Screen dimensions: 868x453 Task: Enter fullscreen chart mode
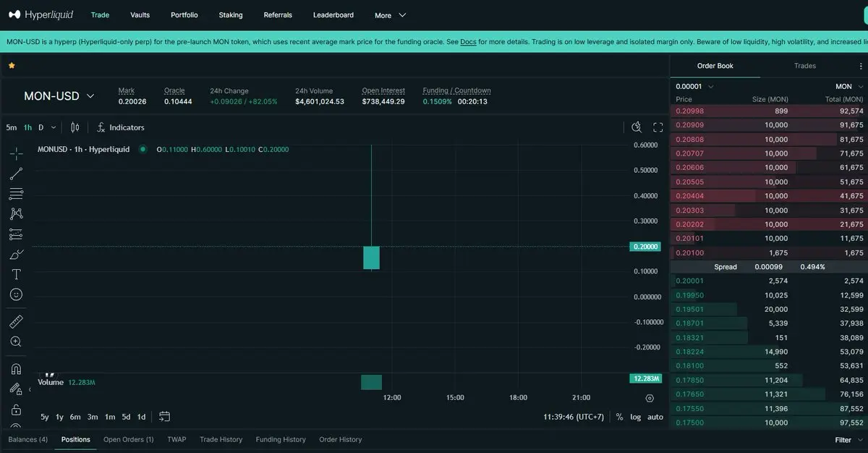(658, 127)
